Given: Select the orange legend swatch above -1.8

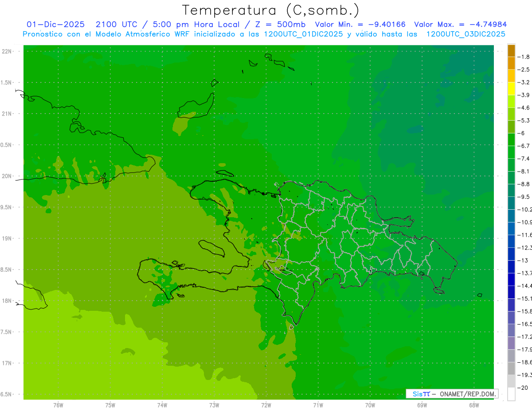Looking at the screenshot, I should (511, 51).
